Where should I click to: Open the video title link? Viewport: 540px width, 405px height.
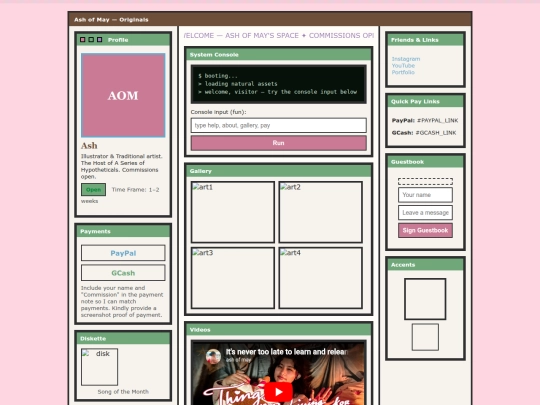[287, 352]
